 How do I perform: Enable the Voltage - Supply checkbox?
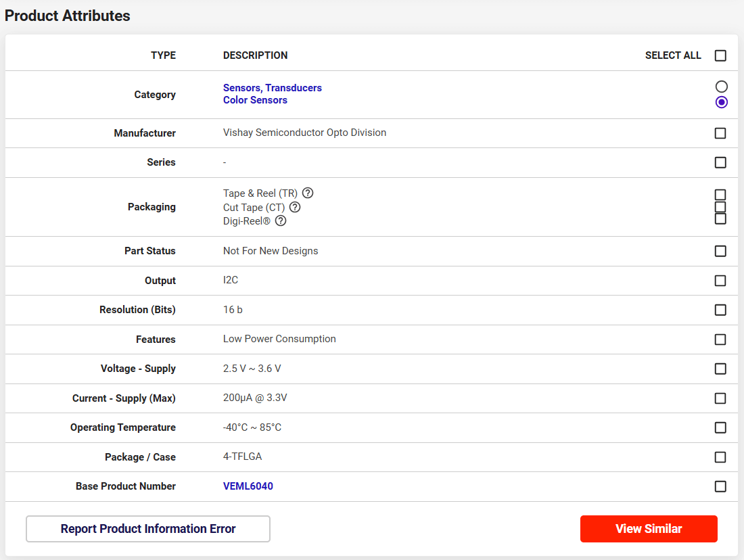point(720,369)
